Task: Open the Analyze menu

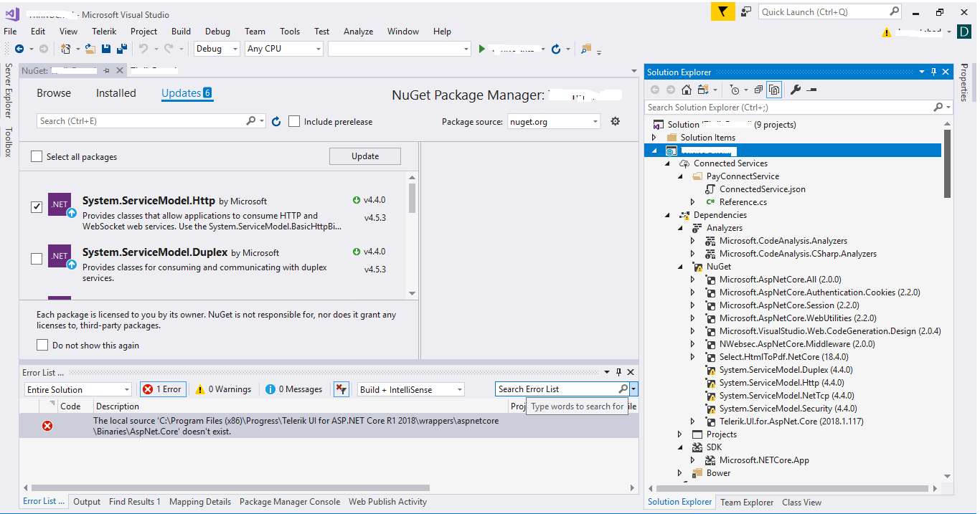Action: coord(358,32)
